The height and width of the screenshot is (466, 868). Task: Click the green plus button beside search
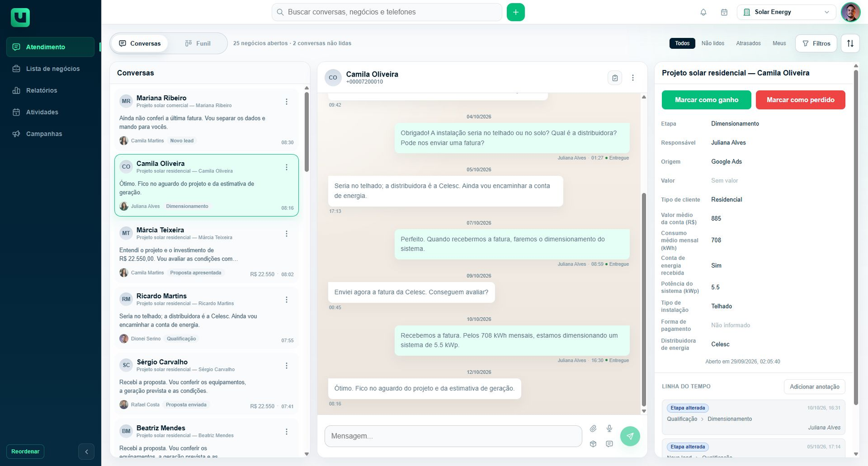515,12
